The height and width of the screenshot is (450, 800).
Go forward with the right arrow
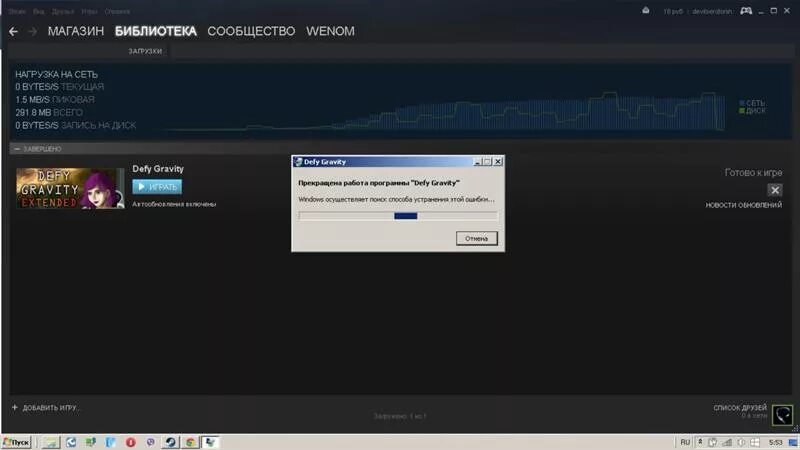click(32, 32)
